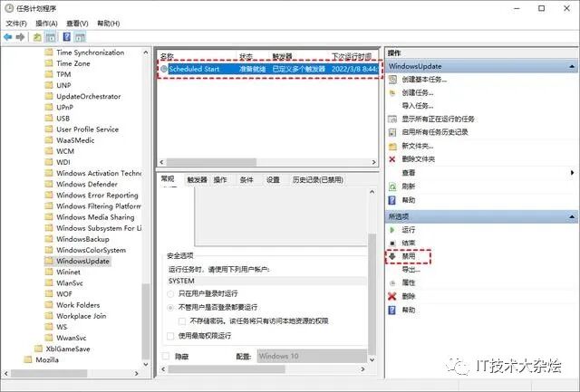Click the 属性 properties icon

(x=392, y=283)
